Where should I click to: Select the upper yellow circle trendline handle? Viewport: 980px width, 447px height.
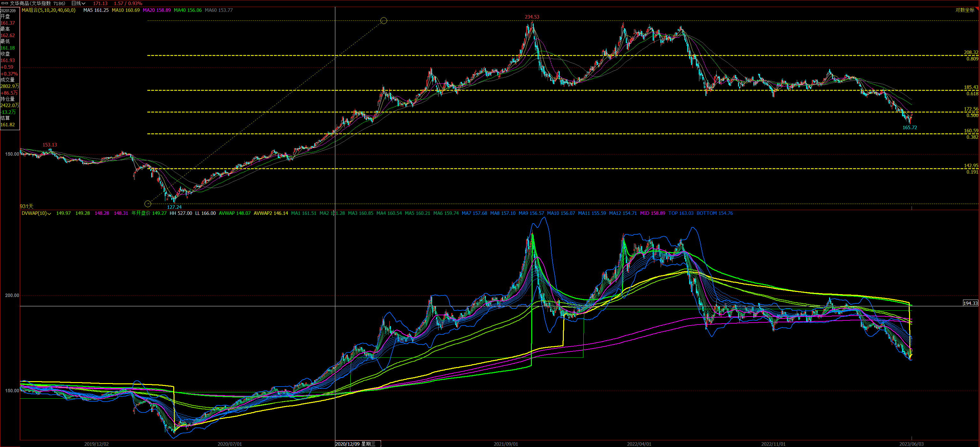[384, 20]
